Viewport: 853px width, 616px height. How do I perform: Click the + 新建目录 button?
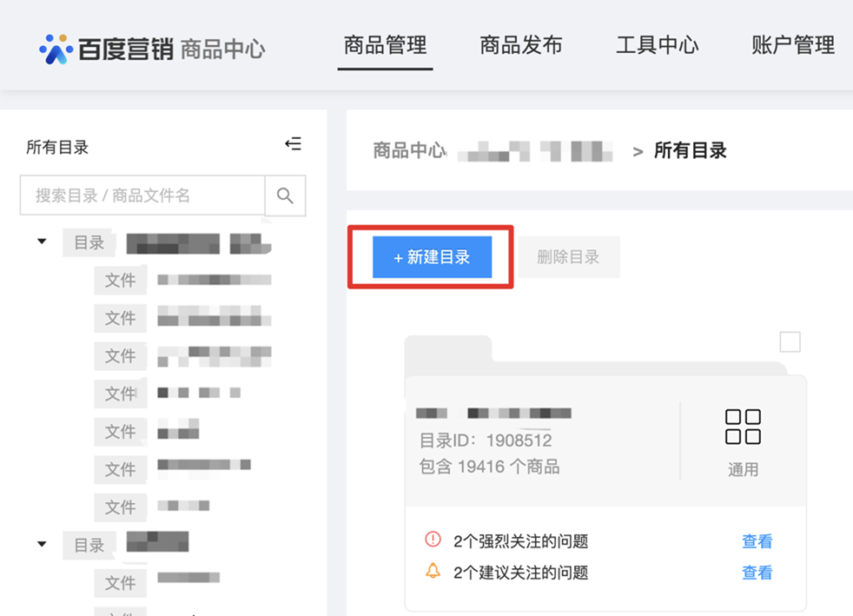[432, 257]
